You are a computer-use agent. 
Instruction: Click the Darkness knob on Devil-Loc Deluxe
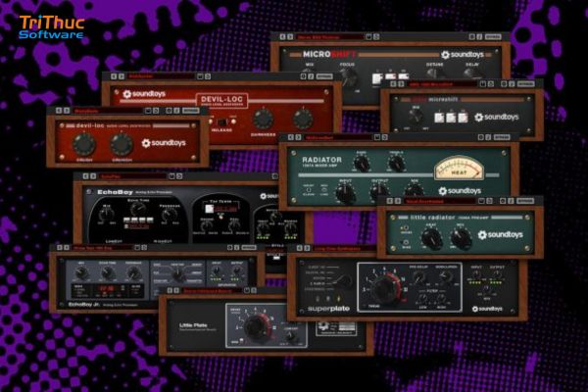[264, 119]
